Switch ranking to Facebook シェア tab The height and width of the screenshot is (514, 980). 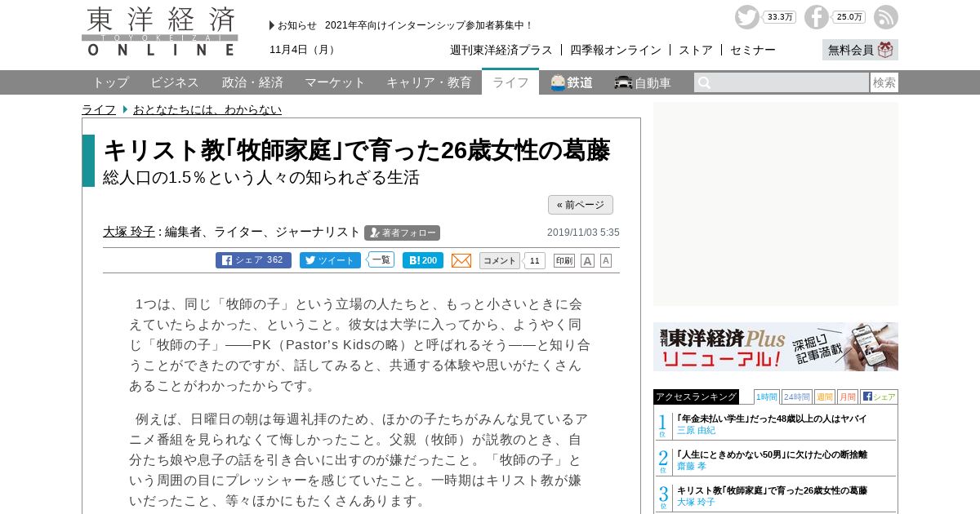coord(879,397)
